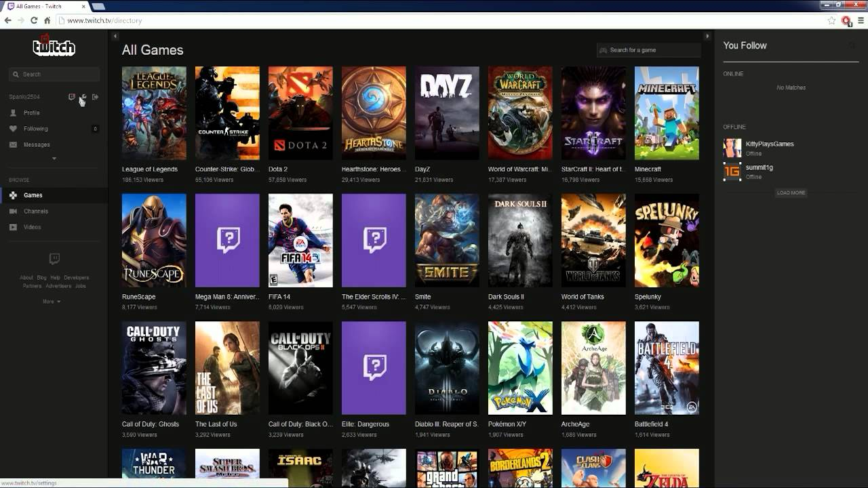This screenshot has width=868, height=488.
Task: Click the Videos play icon in sidebar
Action: coord(13,227)
